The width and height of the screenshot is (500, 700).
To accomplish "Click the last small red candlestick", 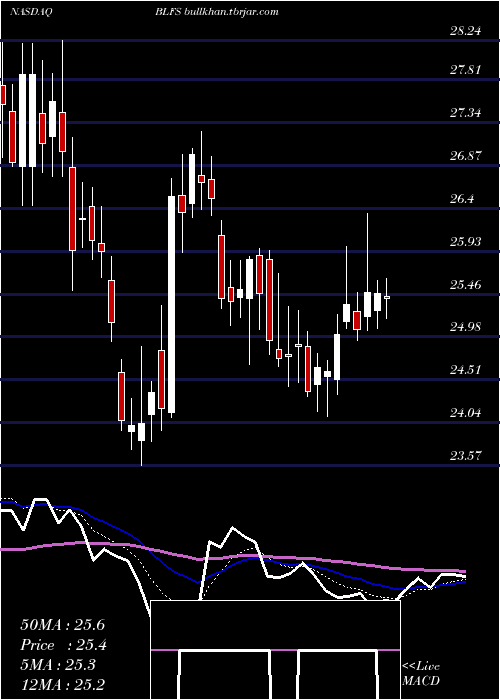I will point(387,297).
